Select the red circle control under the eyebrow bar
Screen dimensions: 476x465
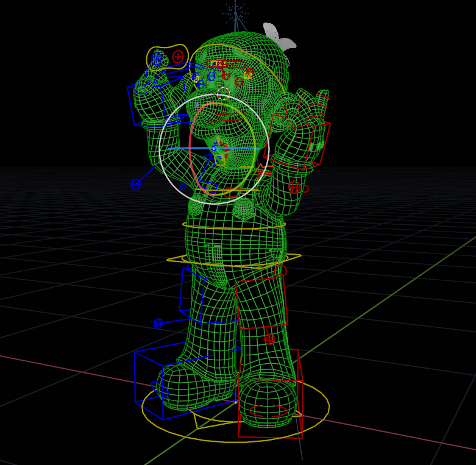click(226, 75)
